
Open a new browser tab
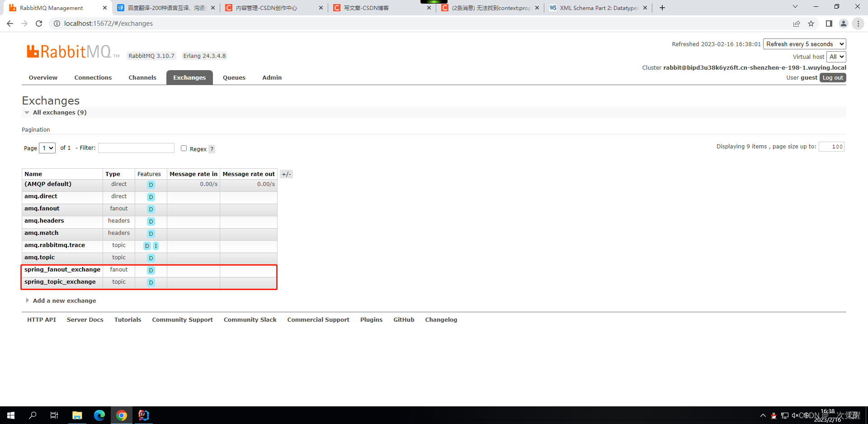(662, 8)
